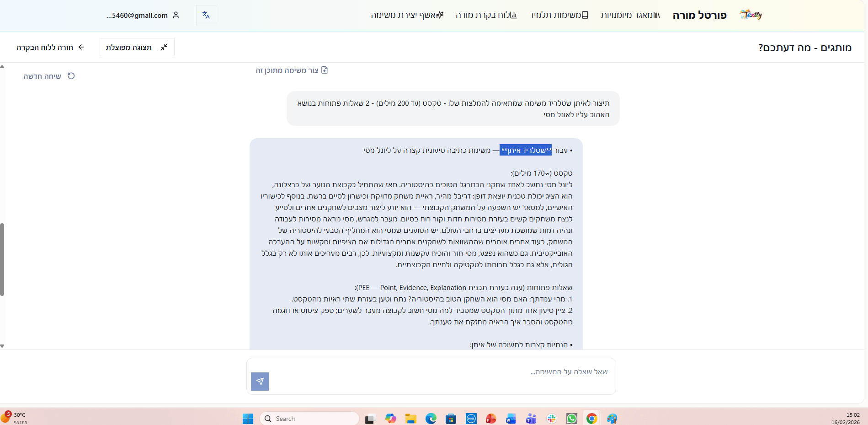
Task: Launch Microsoft Word from the taskbar
Action: coord(511,418)
